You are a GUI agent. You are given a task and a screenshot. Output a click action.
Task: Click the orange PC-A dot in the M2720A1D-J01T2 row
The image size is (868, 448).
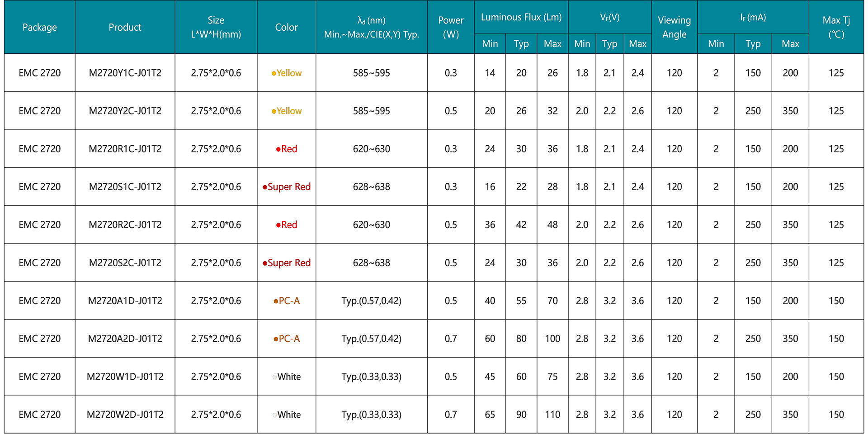pyautogui.click(x=276, y=301)
